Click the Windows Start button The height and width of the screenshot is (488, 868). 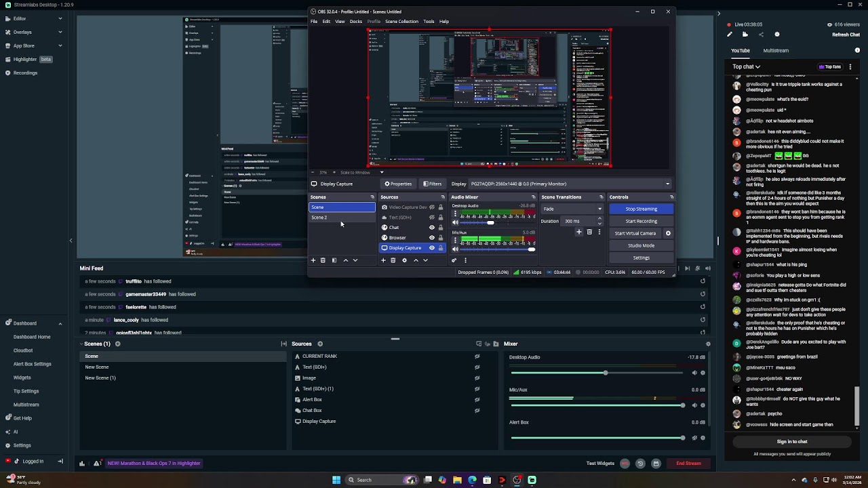[336, 480]
